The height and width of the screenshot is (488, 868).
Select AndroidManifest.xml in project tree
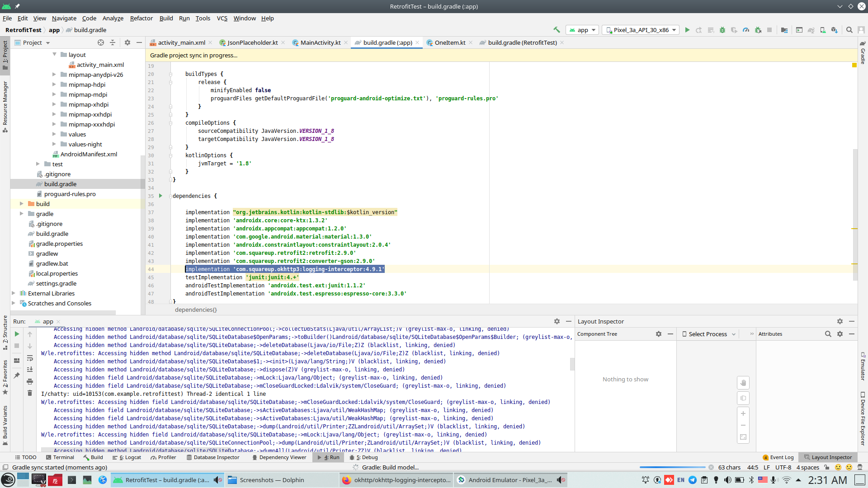[x=89, y=154]
